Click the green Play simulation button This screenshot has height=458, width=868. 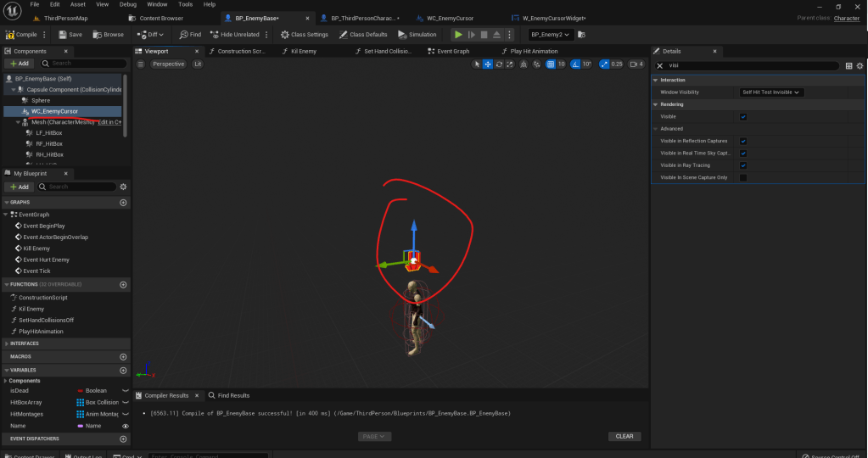458,35
